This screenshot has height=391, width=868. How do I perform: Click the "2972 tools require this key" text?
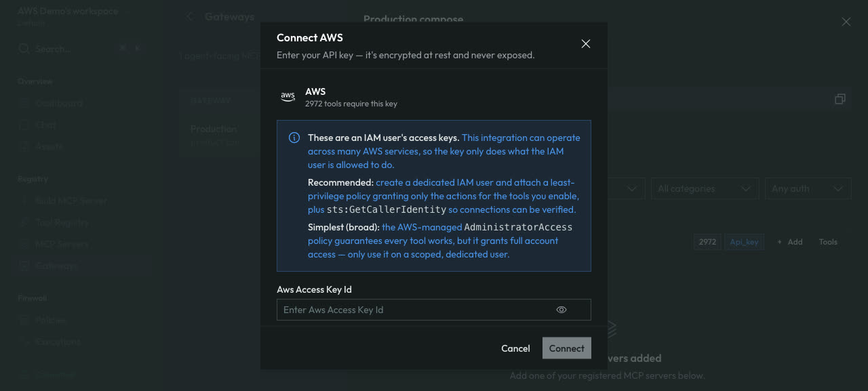coord(351,104)
